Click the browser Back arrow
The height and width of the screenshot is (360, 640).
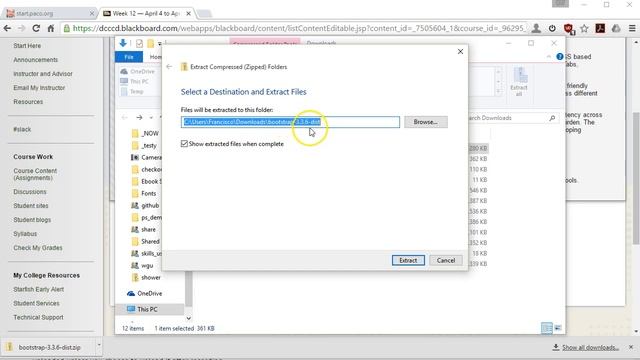pos(7,28)
